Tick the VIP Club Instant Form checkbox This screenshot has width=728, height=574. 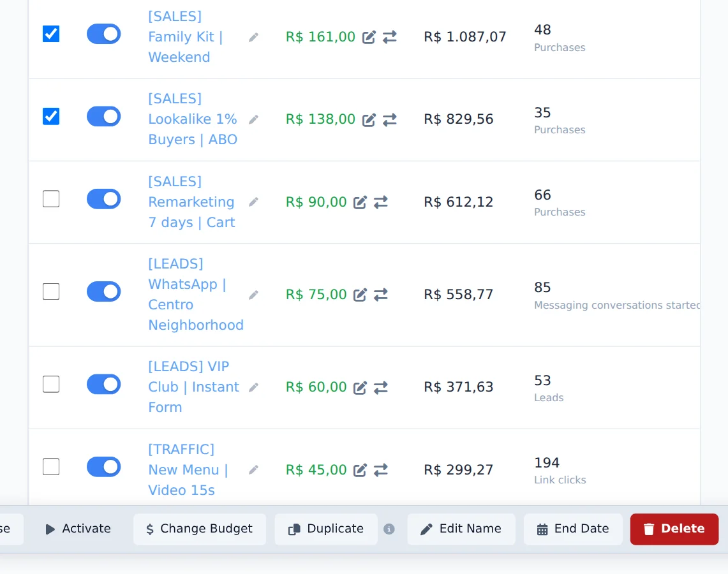pos(51,384)
